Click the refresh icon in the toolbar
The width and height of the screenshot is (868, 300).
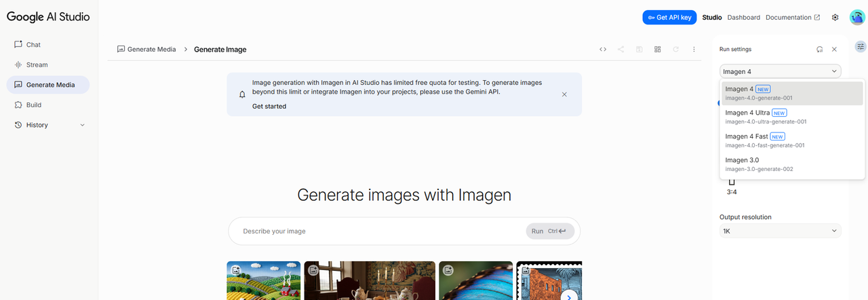click(676, 49)
